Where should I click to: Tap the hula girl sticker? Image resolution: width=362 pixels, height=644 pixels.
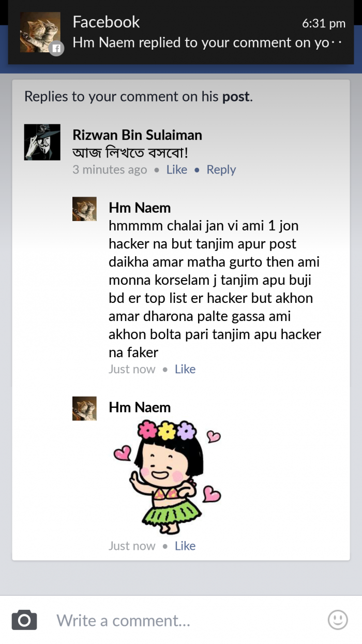(165, 476)
